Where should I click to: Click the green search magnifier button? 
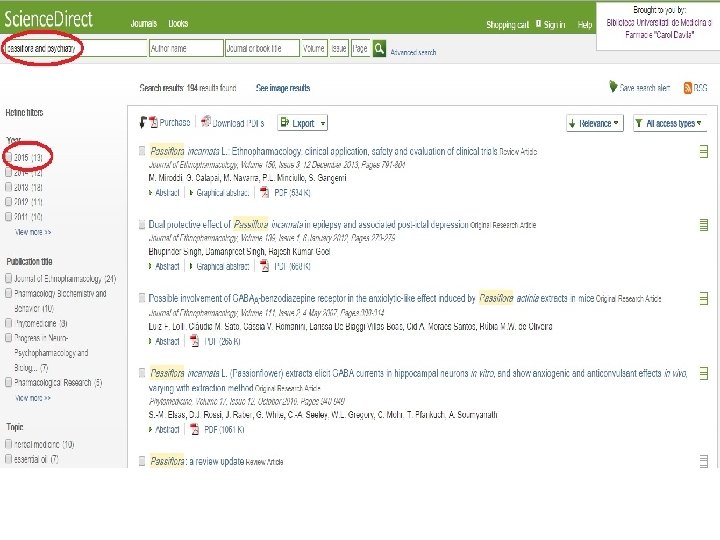click(379, 48)
